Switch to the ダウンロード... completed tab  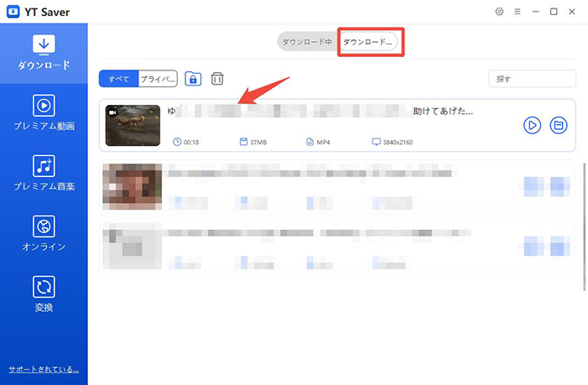click(x=367, y=42)
